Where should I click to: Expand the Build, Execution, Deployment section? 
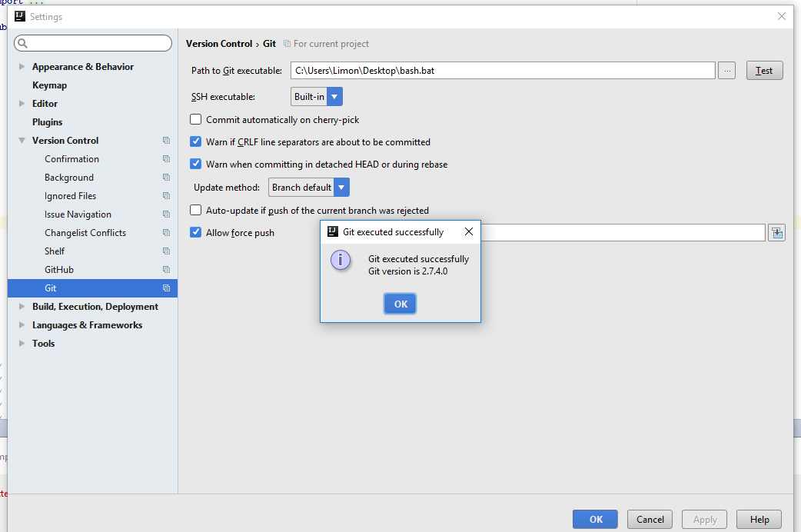[x=22, y=306]
